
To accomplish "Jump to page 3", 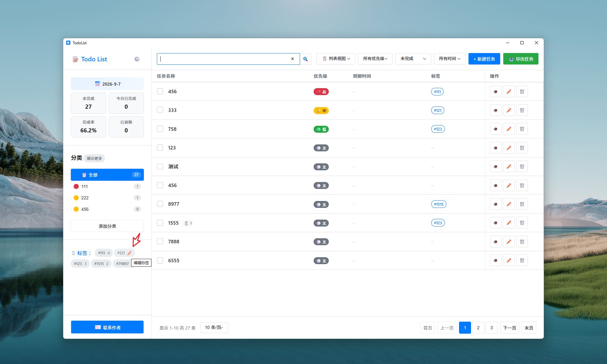I will tap(491, 328).
